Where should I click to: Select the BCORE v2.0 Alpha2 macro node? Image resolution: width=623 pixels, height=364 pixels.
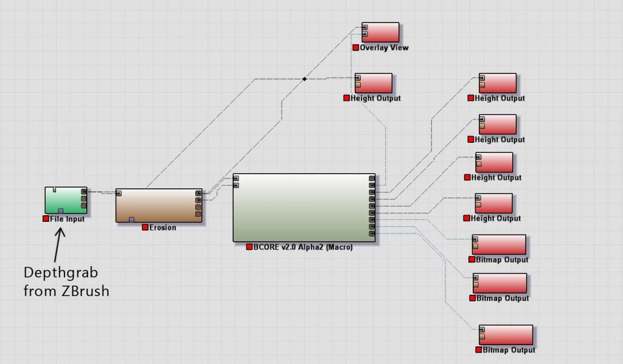304,207
